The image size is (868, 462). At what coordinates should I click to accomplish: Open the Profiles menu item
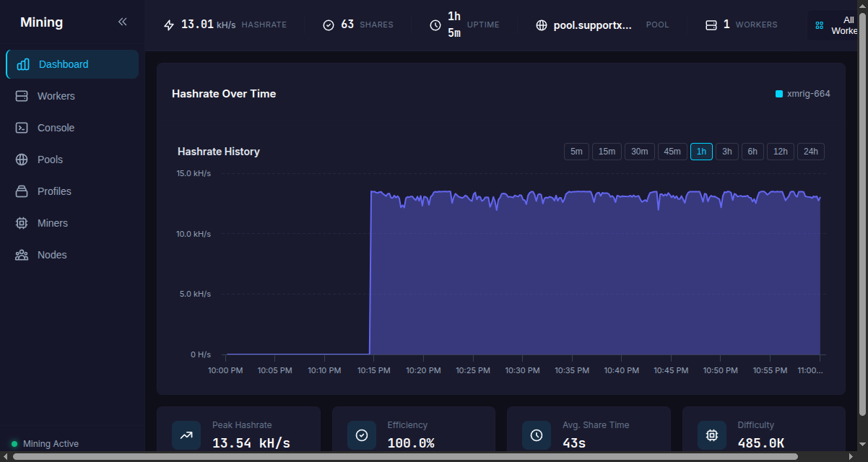click(x=54, y=191)
